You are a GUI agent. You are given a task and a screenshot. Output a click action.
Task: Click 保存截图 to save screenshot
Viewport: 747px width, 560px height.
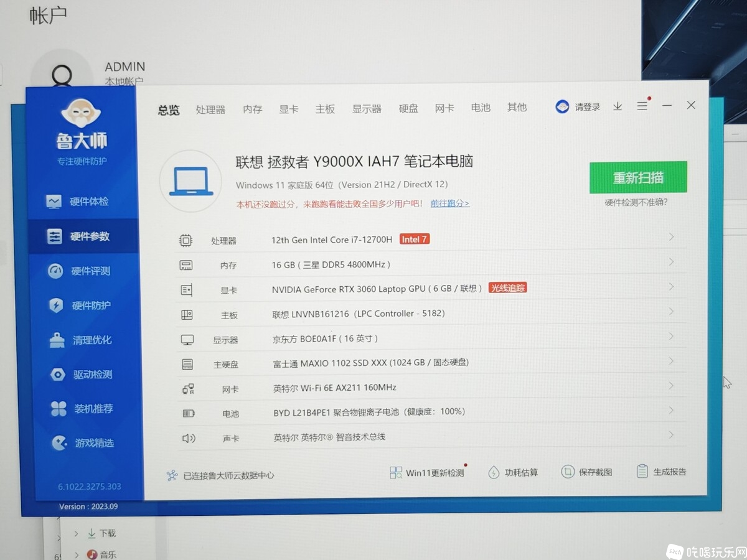point(586,472)
